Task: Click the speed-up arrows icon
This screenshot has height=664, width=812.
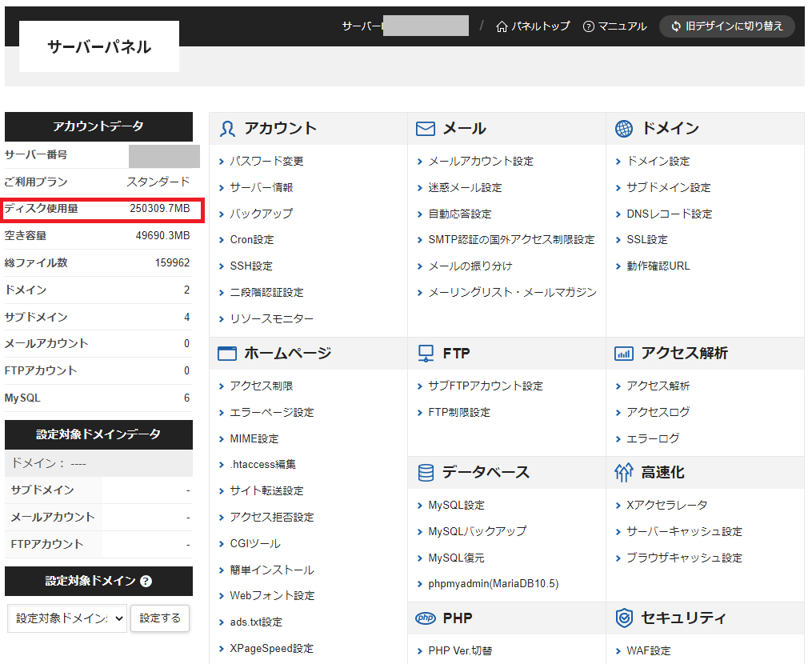Action: coord(623,472)
